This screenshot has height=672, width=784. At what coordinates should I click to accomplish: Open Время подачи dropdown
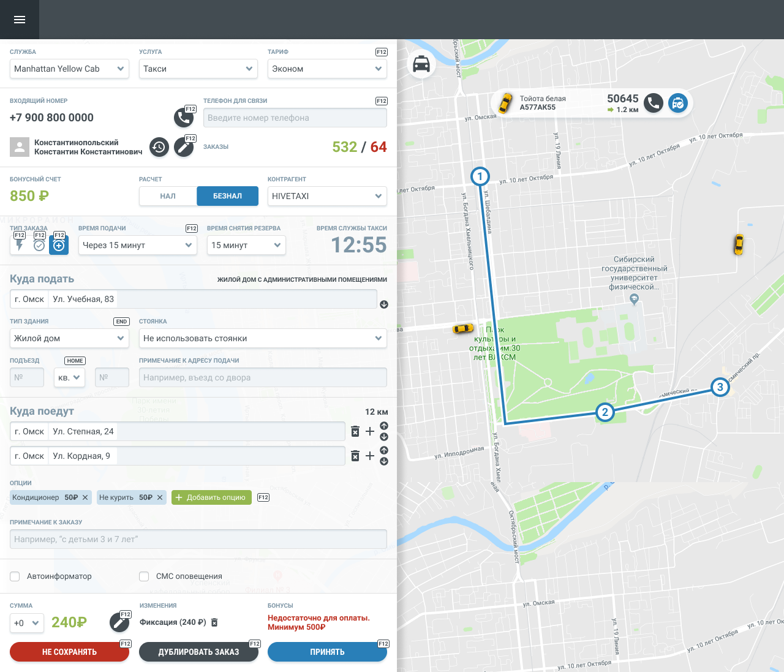click(x=137, y=245)
